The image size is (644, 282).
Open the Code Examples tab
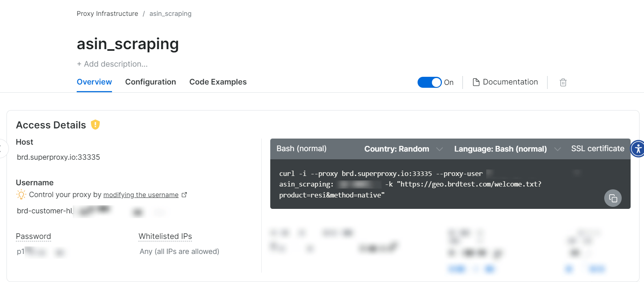pos(218,82)
